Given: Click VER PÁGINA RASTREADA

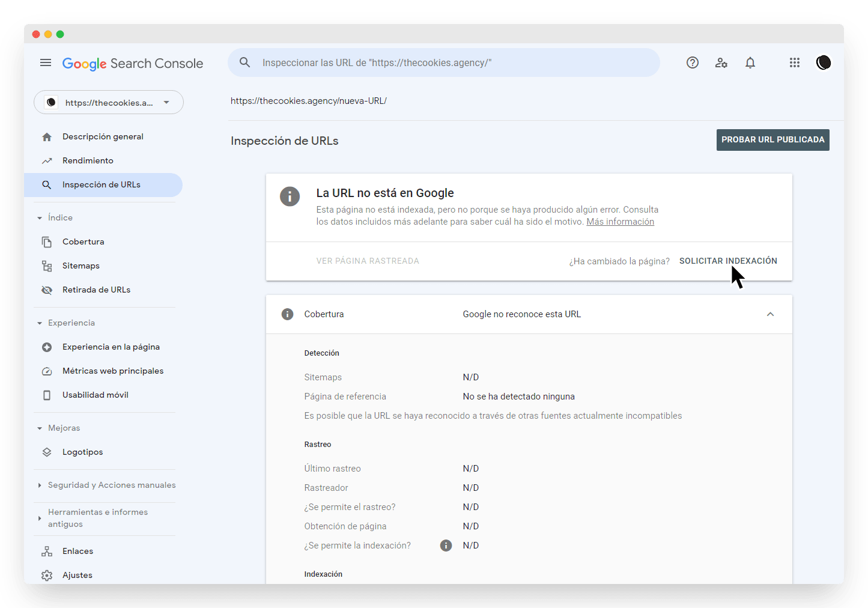Looking at the screenshot, I should [368, 261].
